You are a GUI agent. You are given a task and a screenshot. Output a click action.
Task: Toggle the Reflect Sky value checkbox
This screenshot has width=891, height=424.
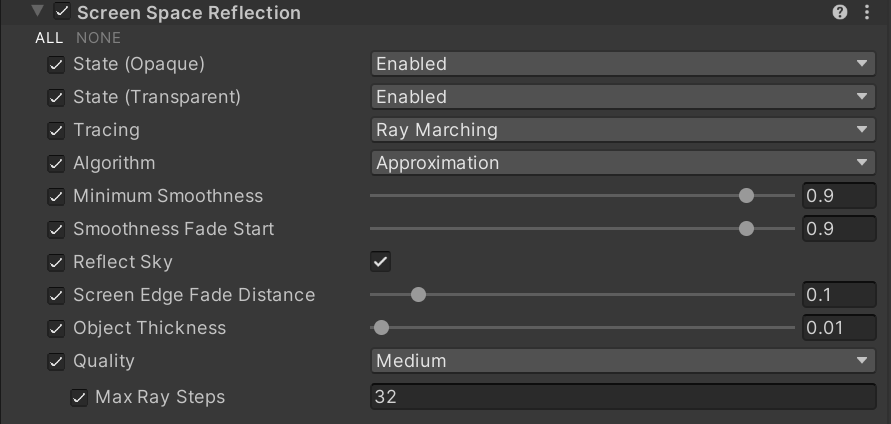click(380, 262)
